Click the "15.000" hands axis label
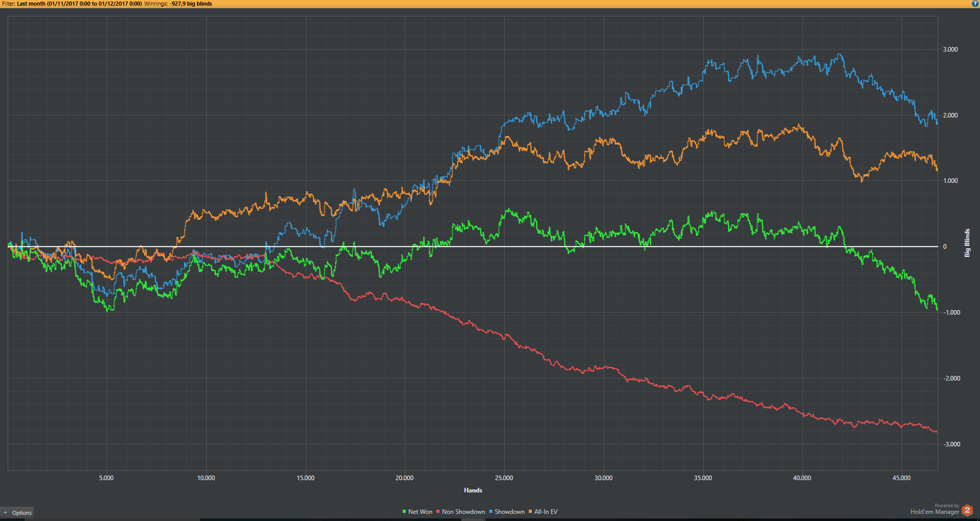The image size is (980, 521). (305, 478)
